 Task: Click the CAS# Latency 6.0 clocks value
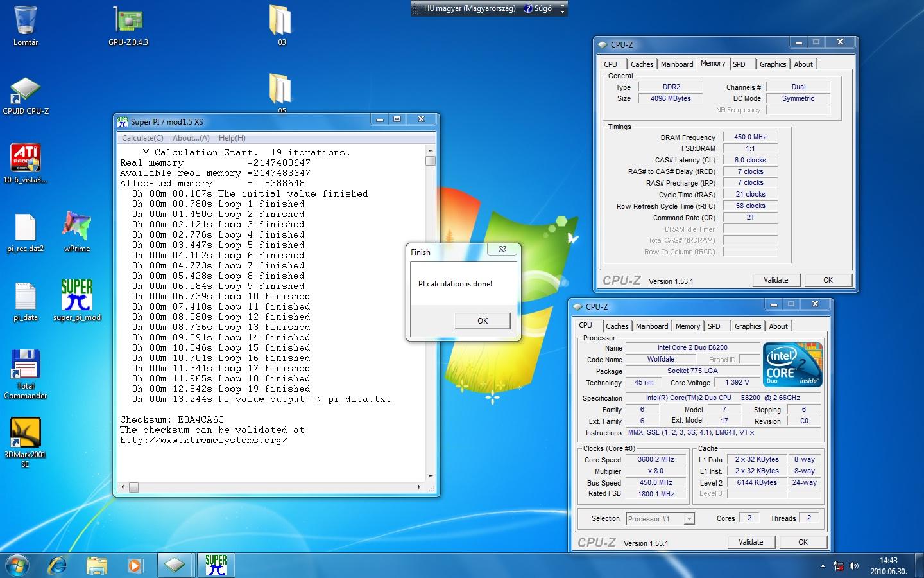[x=750, y=160]
